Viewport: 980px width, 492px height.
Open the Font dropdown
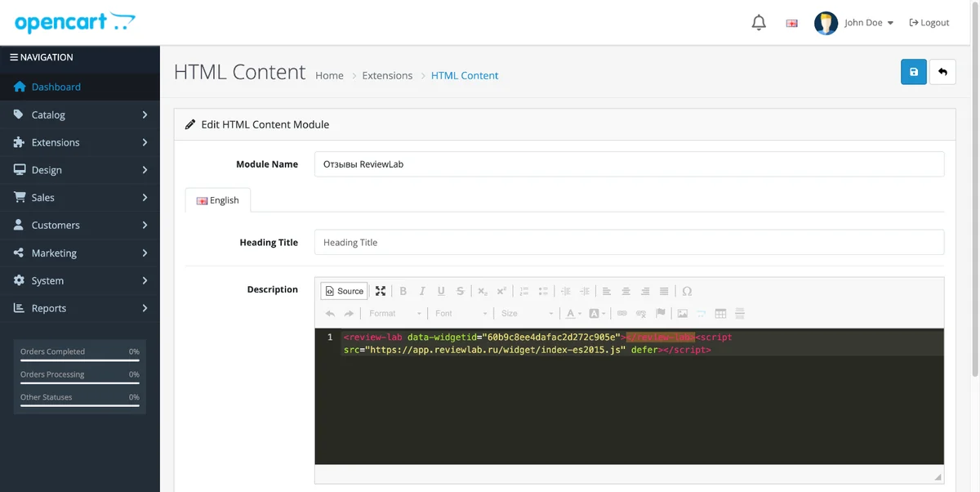(x=461, y=313)
